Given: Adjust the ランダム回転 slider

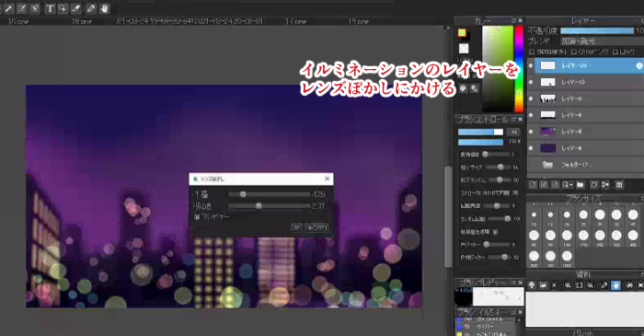Looking at the screenshot, I should [x=500, y=218].
